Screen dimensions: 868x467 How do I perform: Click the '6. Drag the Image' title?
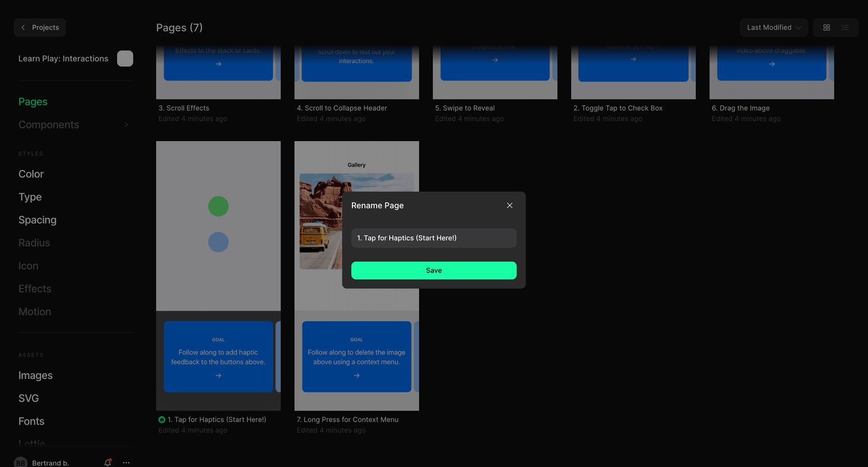tap(741, 108)
